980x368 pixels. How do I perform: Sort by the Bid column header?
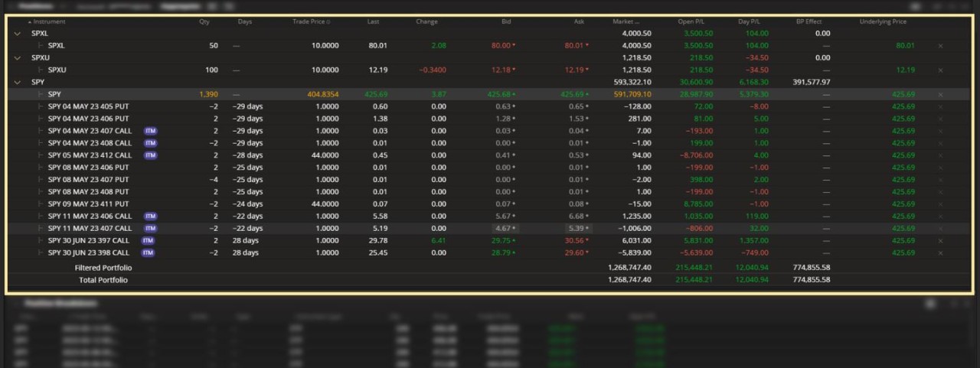click(x=506, y=22)
